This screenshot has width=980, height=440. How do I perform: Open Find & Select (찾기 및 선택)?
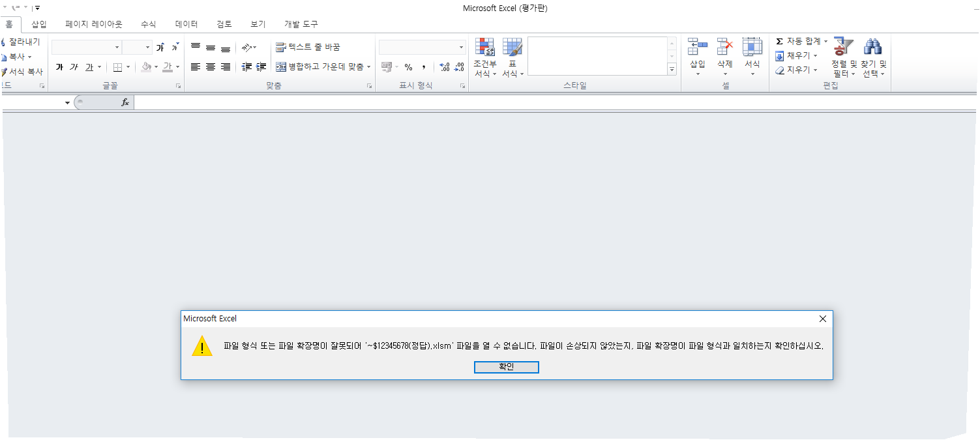874,57
